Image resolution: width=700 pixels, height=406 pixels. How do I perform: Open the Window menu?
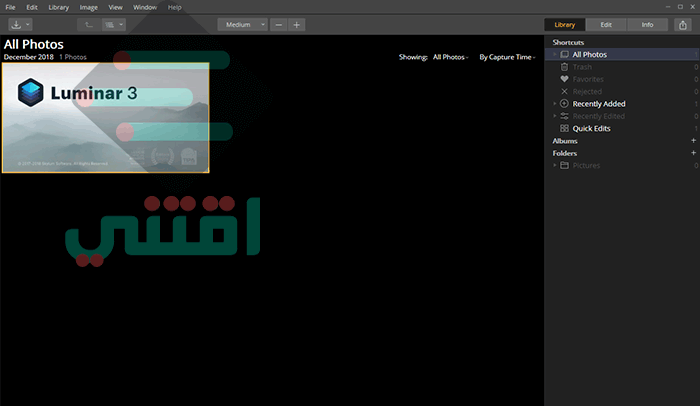[x=145, y=7]
